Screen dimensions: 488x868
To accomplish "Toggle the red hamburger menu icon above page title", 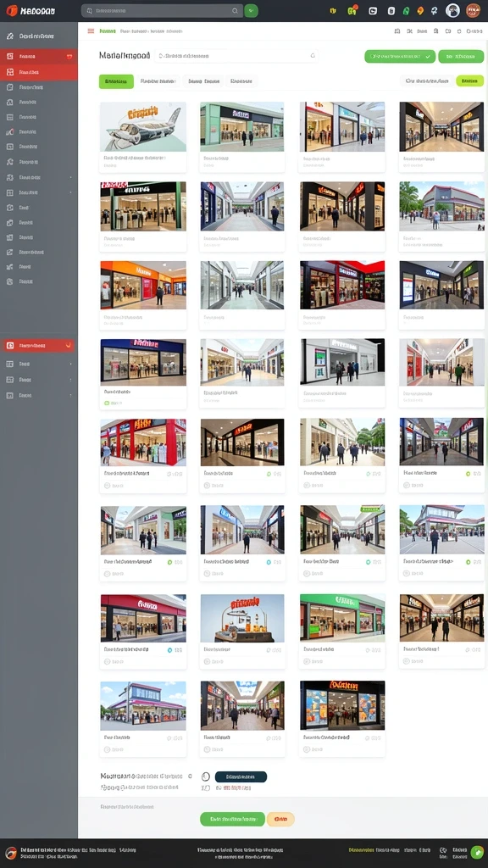I will [x=91, y=31].
